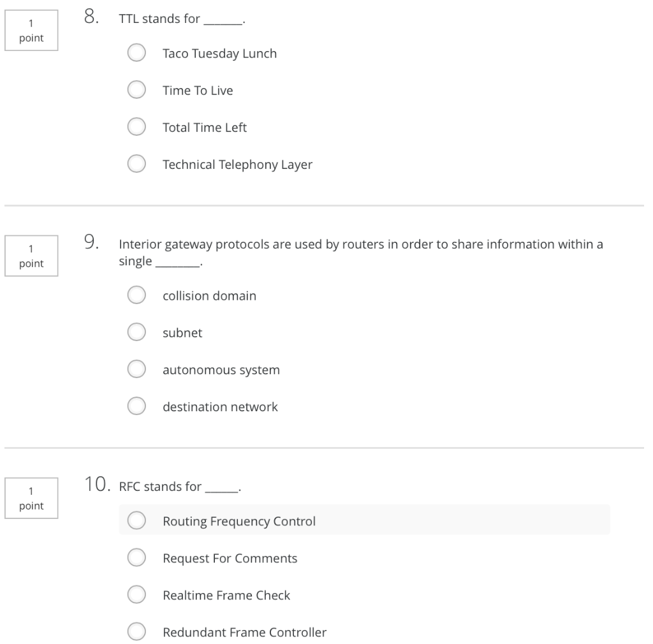653x644 pixels.
Task: Select collision domain for question 9
Action: point(136,295)
